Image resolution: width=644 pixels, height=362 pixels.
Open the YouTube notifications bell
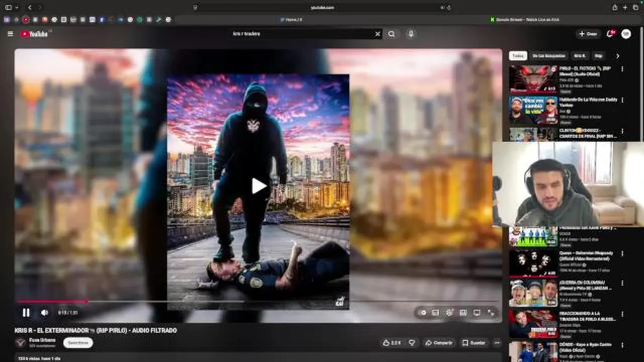[x=610, y=34]
